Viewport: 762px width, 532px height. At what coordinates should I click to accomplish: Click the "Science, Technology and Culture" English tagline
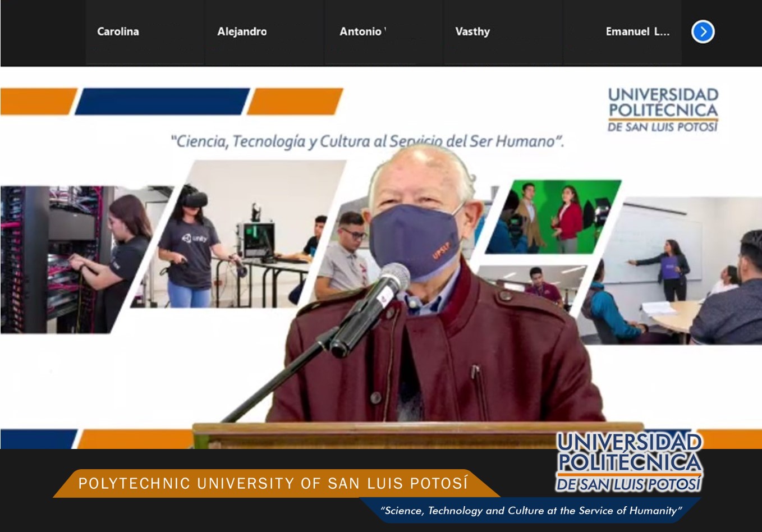(531, 510)
